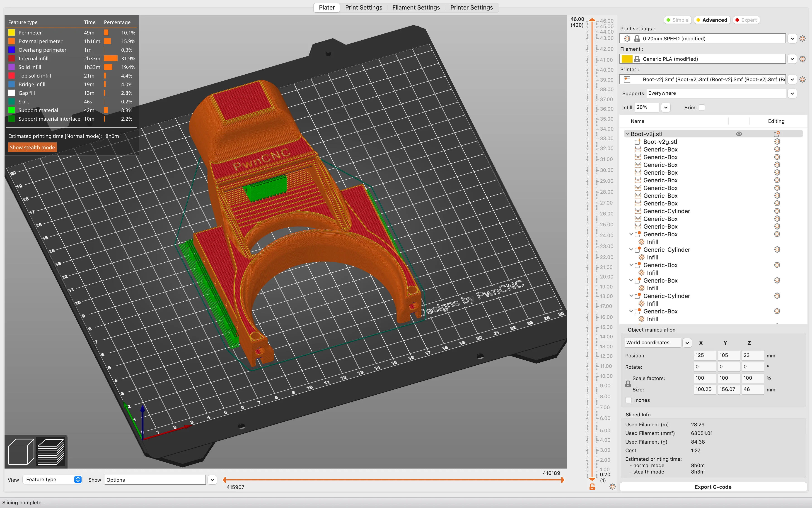812x508 pixels.
Task: Switch to the 3D editor view cube icon
Action: pos(21,452)
